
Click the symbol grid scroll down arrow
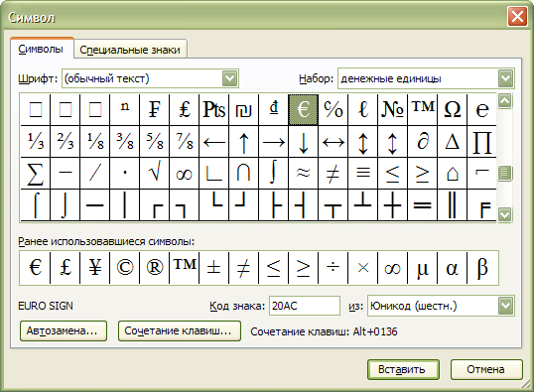(504, 215)
